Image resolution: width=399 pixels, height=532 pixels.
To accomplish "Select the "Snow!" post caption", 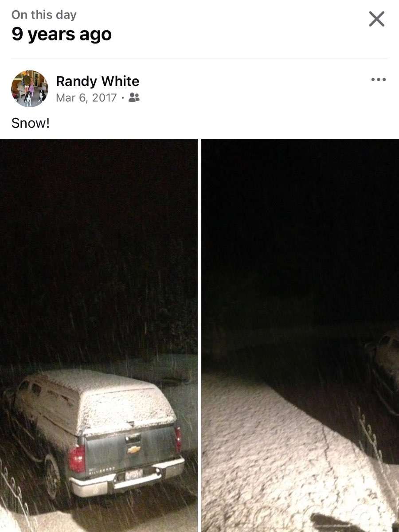I will (x=31, y=123).
